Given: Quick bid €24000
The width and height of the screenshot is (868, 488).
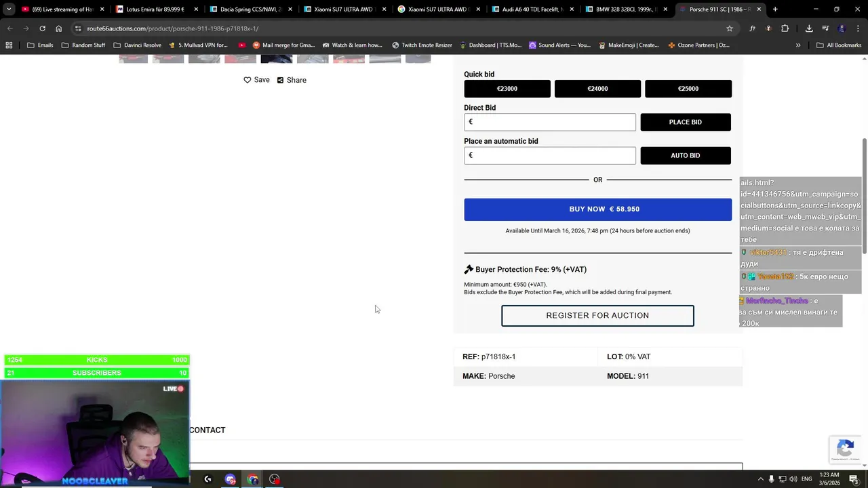Looking at the screenshot, I should (597, 89).
